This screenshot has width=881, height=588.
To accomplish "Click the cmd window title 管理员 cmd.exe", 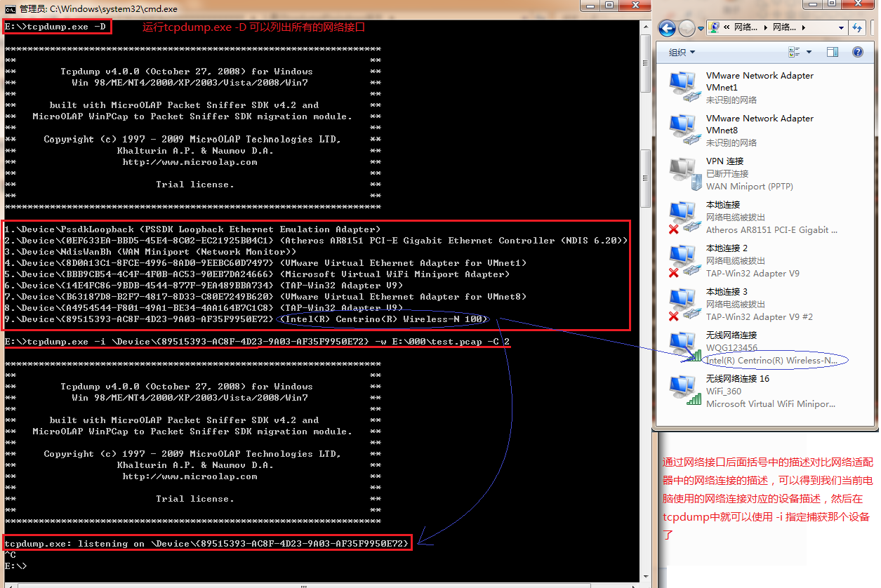I will click(x=98, y=9).
